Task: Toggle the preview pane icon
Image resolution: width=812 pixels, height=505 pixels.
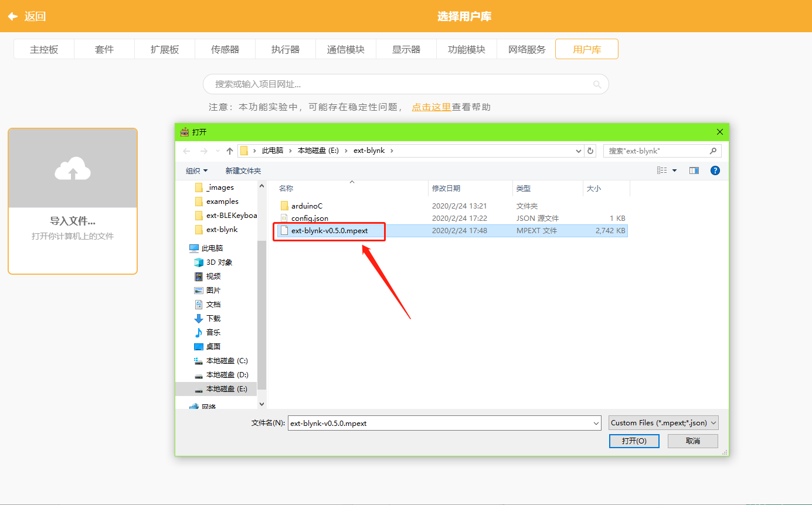Action: [x=694, y=170]
